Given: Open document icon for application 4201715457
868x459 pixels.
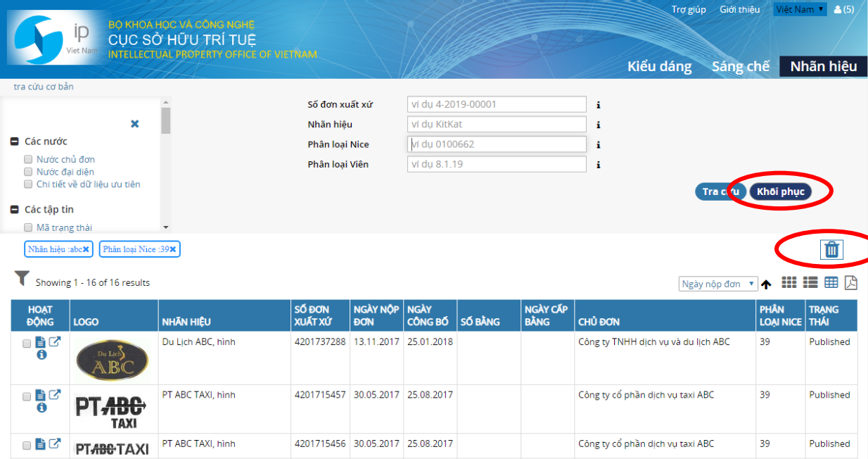Looking at the screenshot, I should 40,395.
